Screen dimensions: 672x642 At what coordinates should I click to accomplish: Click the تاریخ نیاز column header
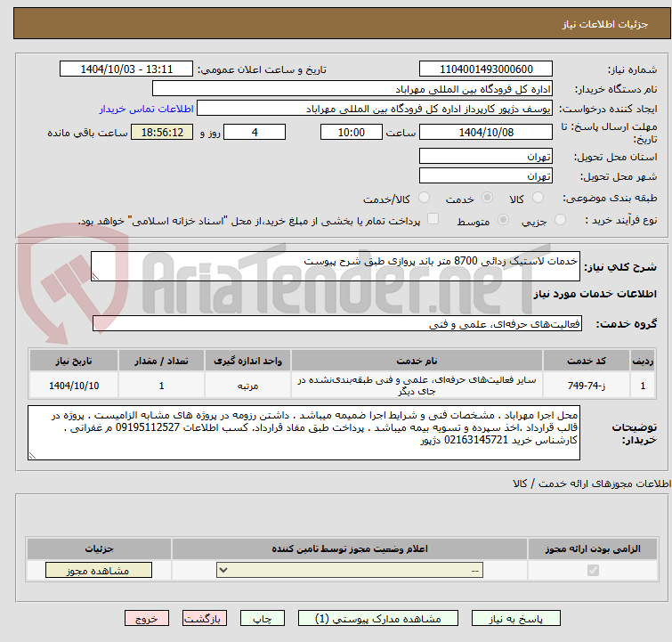(x=74, y=361)
